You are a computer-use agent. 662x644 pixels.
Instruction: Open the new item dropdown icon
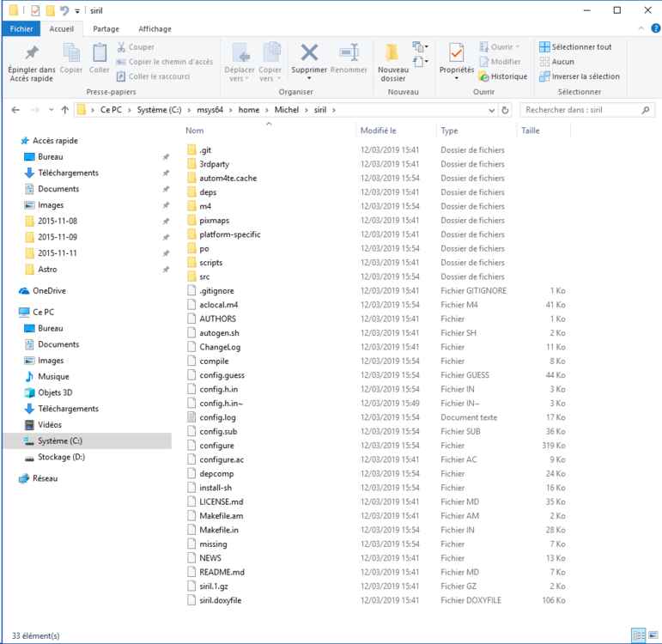[419, 46]
